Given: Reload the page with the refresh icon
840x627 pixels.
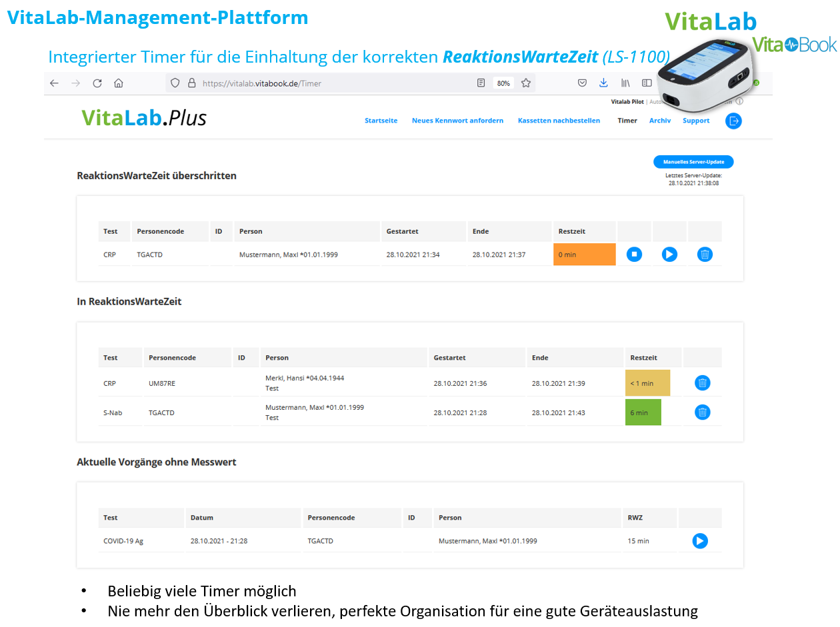Looking at the screenshot, I should 97,83.
